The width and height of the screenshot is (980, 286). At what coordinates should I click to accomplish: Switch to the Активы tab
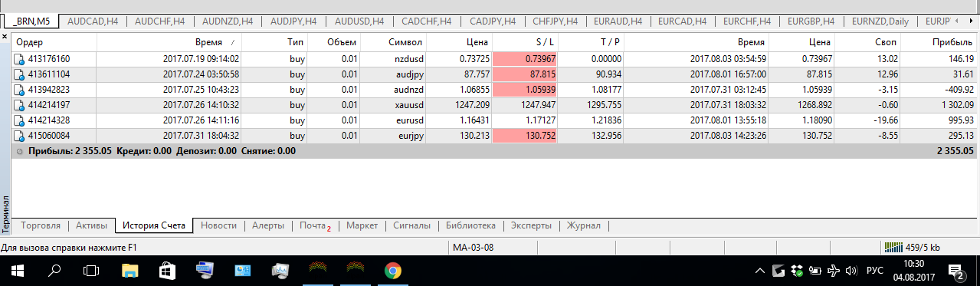coord(91,225)
